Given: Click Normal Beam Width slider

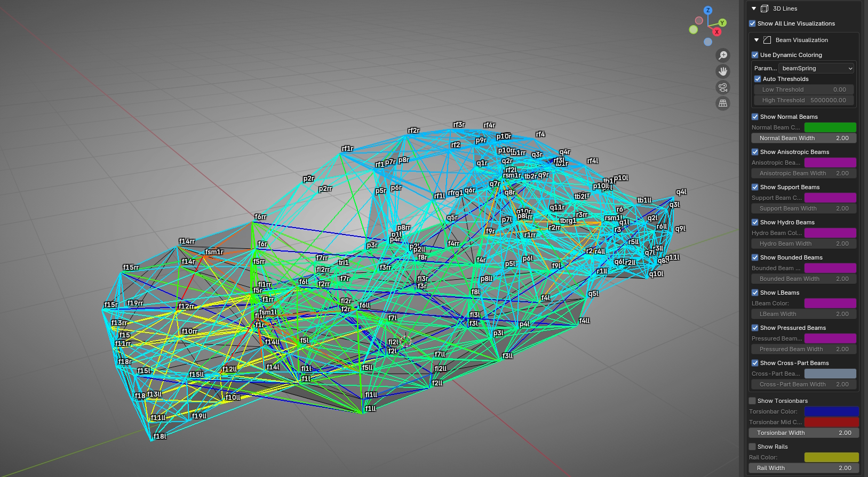Looking at the screenshot, I should 804,138.
